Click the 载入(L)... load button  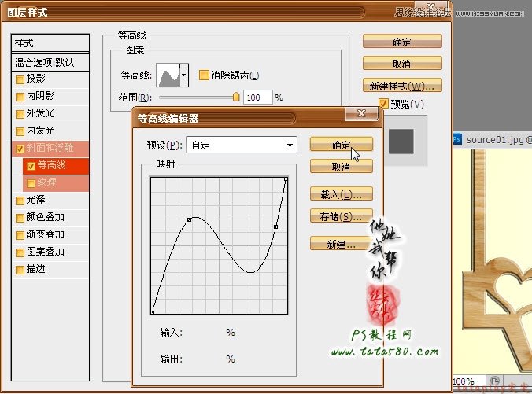click(x=342, y=194)
